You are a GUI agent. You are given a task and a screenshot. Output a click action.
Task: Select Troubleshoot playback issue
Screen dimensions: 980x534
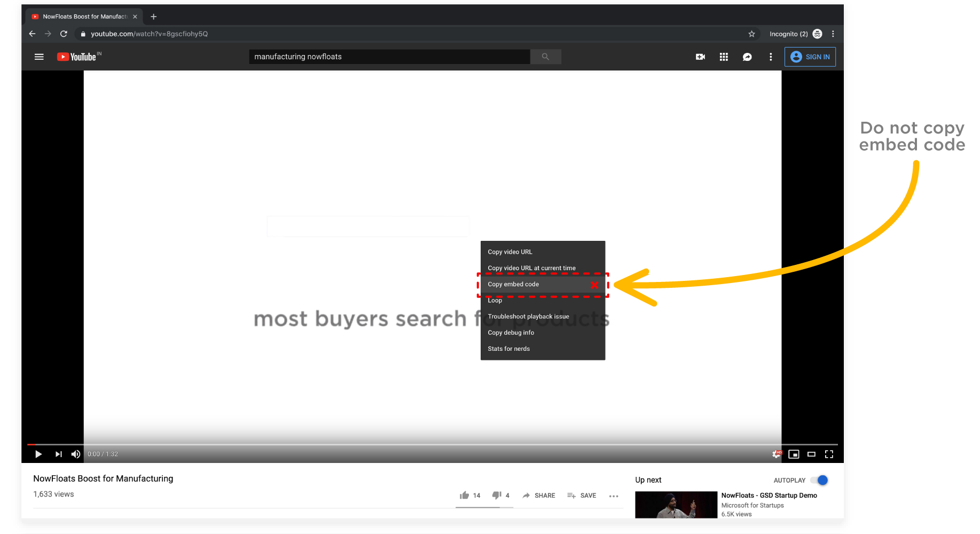coord(543,316)
